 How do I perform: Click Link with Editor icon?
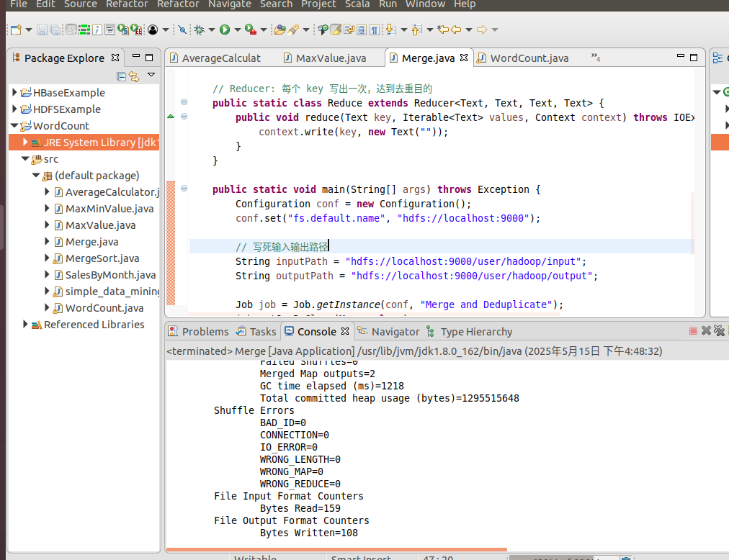[134, 76]
